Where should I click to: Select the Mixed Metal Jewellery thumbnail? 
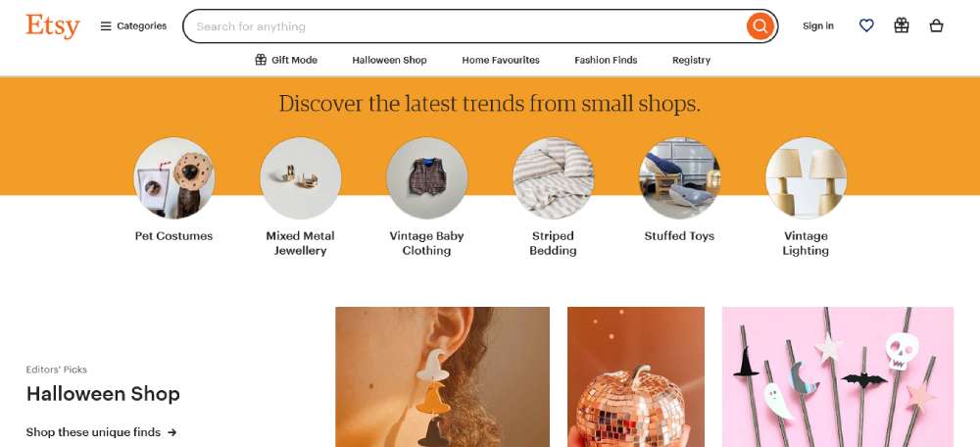click(x=301, y=177)
